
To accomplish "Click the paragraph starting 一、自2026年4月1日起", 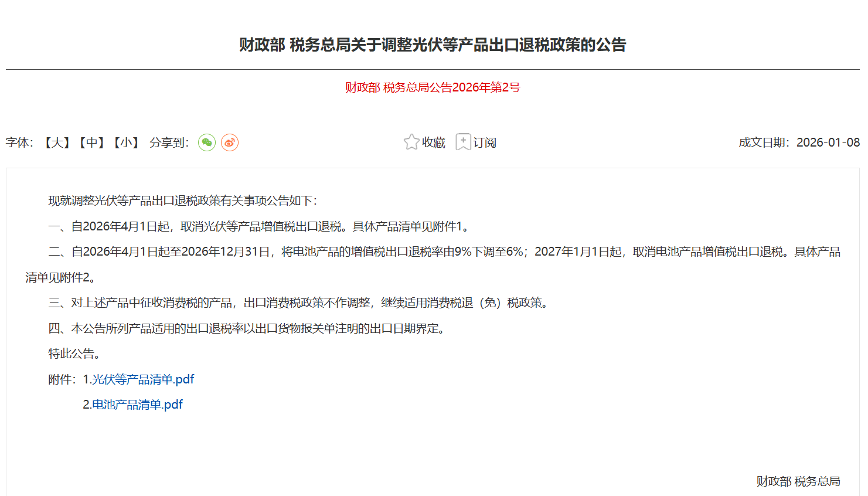I will coord(258,226).
